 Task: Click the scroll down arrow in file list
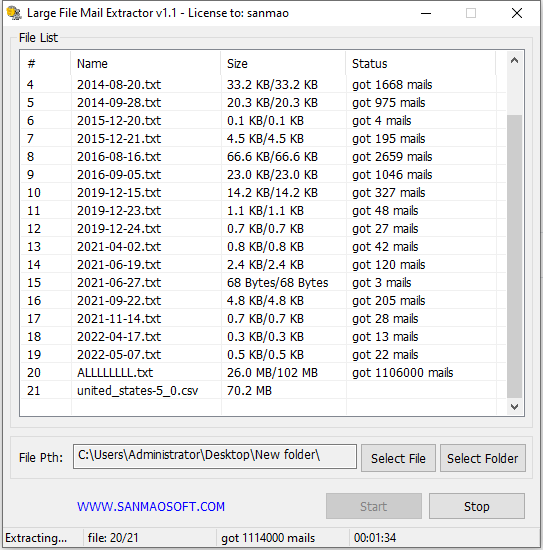click(x=514, y=407)
